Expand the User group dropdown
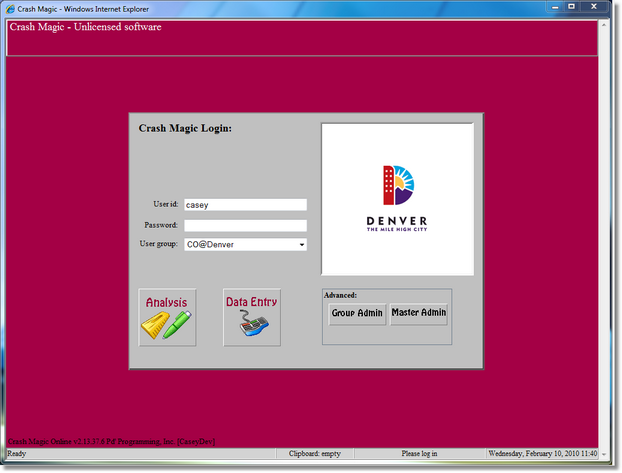Screen dimensions: 622x473 tap(301, 244)
